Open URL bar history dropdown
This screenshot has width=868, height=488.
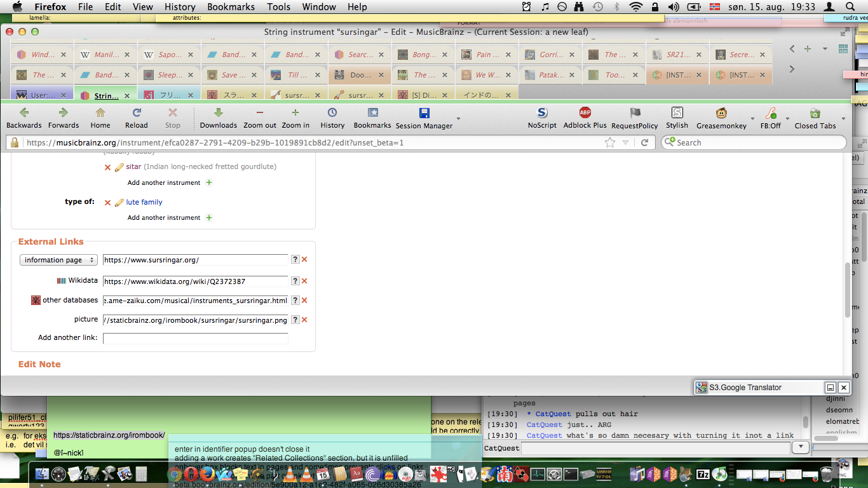[x=625, y=142]
